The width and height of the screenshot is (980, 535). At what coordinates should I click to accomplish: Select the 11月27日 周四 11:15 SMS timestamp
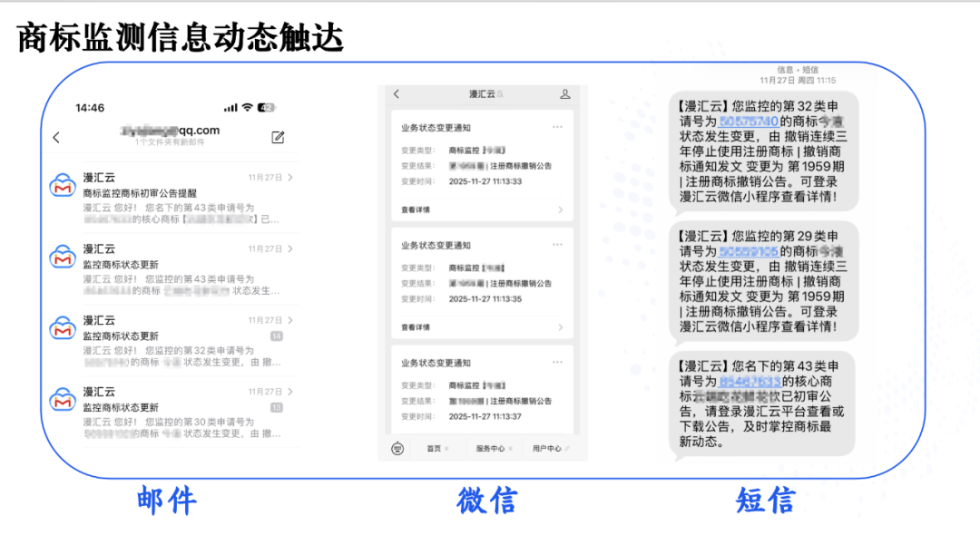[798, 80]
